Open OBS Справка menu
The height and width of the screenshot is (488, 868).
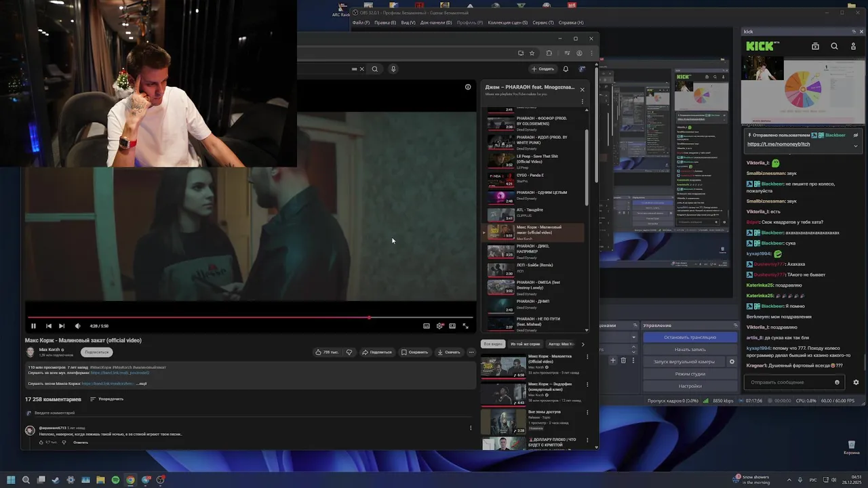coord(571,22)
